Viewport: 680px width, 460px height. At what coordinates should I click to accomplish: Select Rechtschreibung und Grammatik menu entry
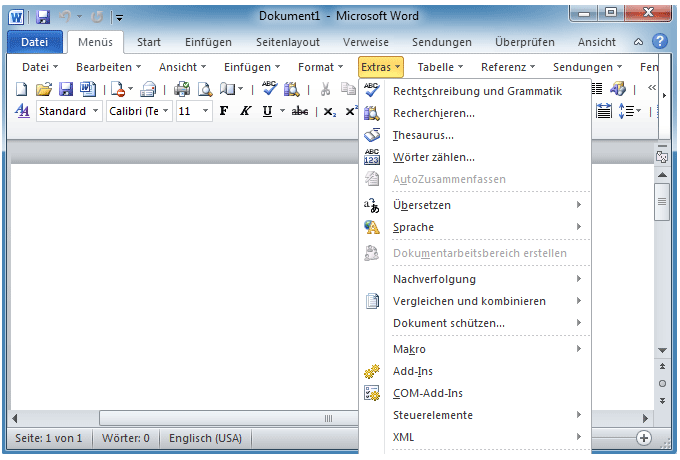click(475, 91)
